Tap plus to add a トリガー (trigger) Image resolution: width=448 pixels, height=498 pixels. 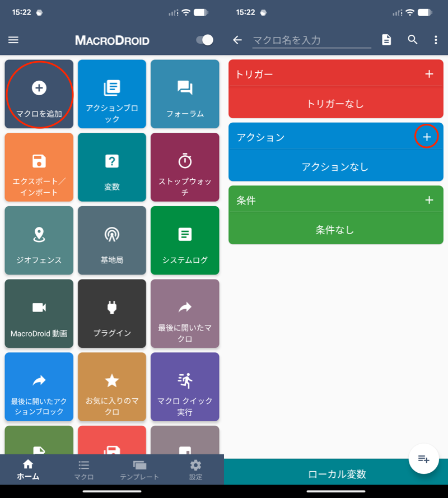430,73
